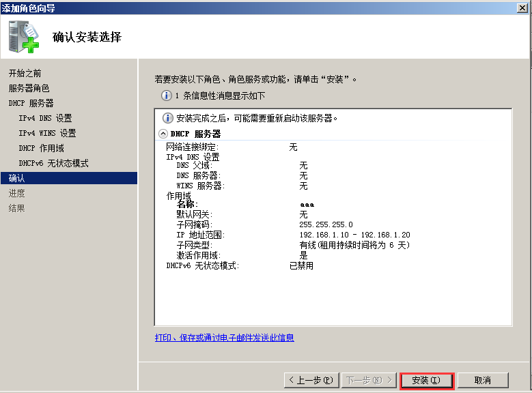Click the 取消 button
Screen dimensions: 532x393
coord(483,380)
